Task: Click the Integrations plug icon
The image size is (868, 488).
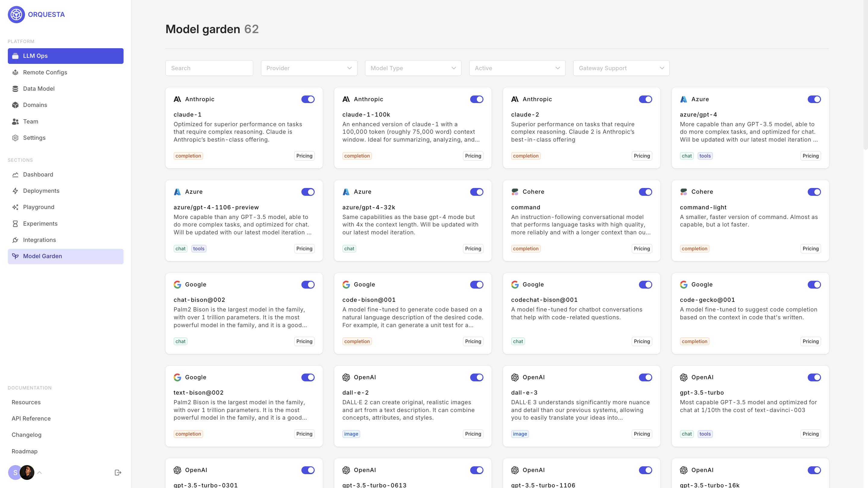Action: (15, 240)
